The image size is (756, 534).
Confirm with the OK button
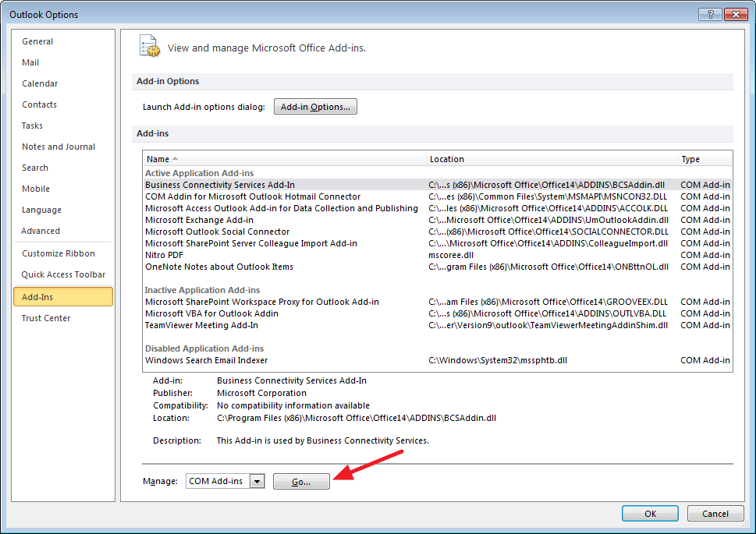pyautogui.click(x=650, y=514)
